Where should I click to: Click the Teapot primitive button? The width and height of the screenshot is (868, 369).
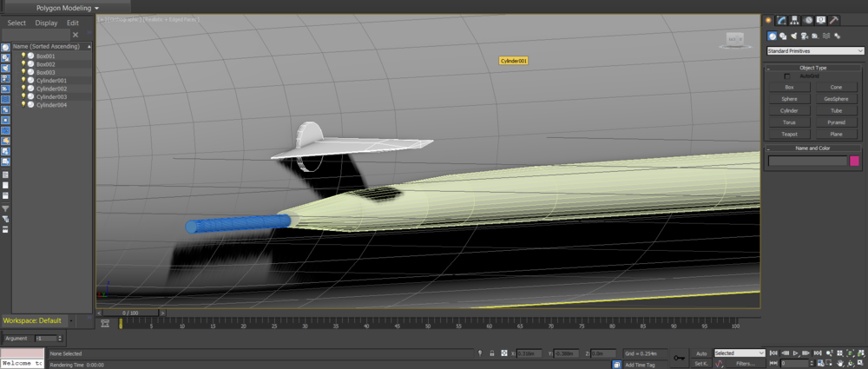click(789, 135)
